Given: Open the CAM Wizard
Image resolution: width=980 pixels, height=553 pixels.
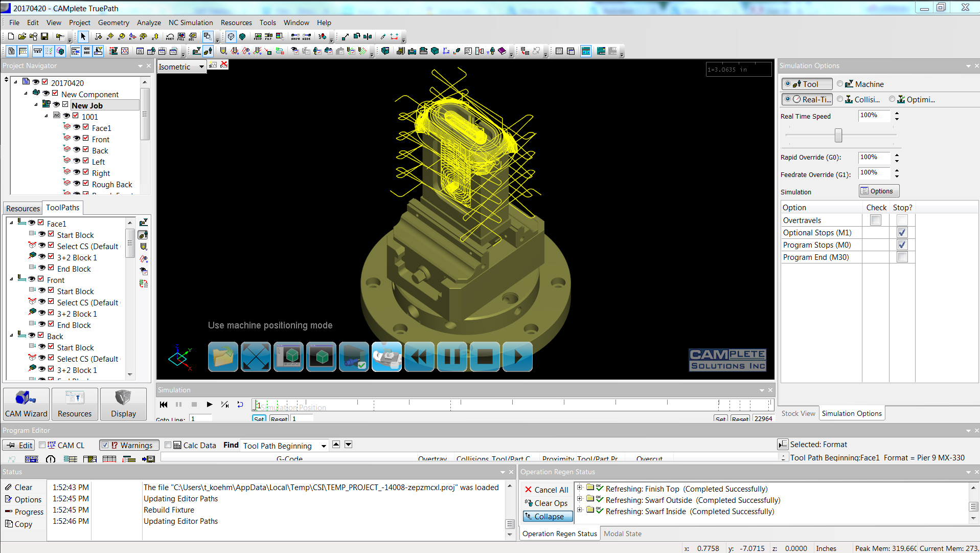Looking at the screenshot, I should pos(26,404).
